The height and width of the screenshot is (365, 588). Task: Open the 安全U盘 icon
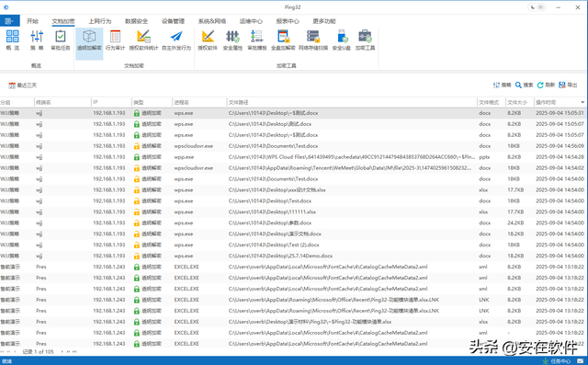[342, 40]
